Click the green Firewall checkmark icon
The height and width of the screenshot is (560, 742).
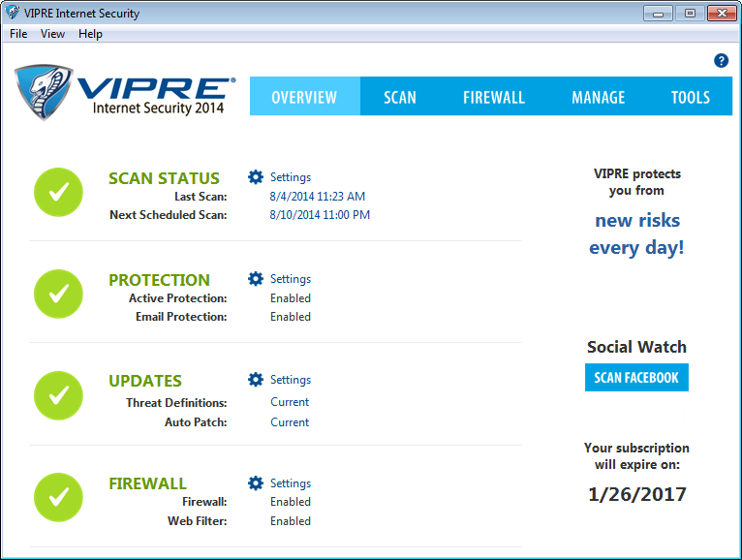tap(58, 497)
